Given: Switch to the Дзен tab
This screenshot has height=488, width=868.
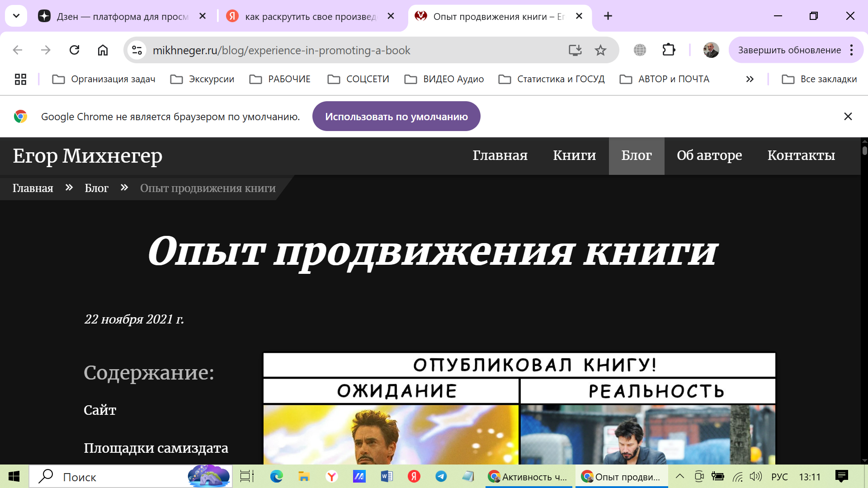Looking at the screenshot, I should click(122, 17).
